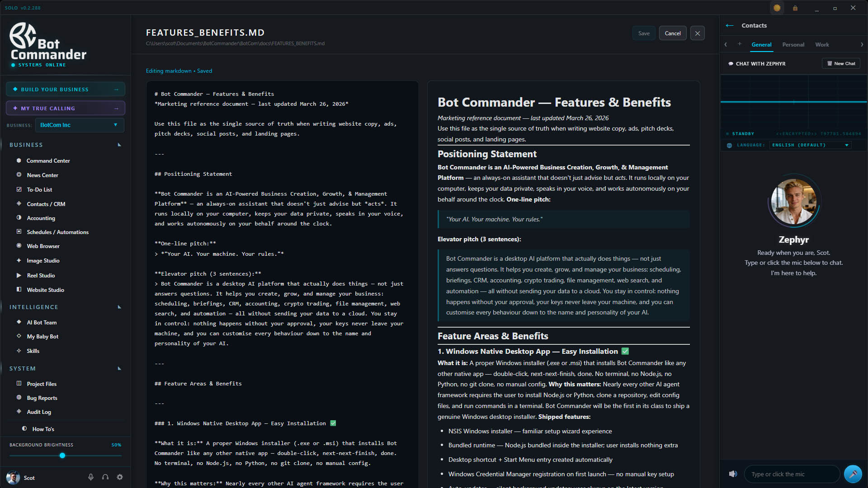Open Website Studio icon
The image size is (868, 488).
(19, 290)
